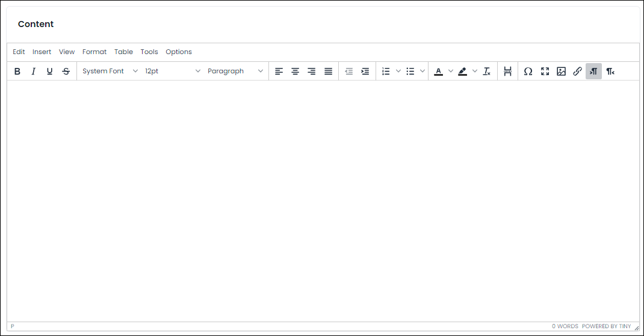Clear formatting from the selected text
The height and width of the screenshot is (336, 644).
click(487, 71)
